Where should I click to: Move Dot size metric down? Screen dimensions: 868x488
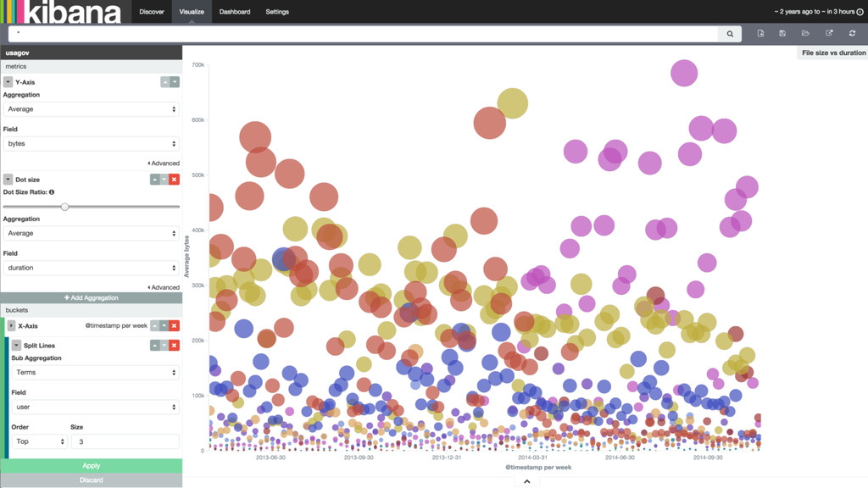click(164, 180)
